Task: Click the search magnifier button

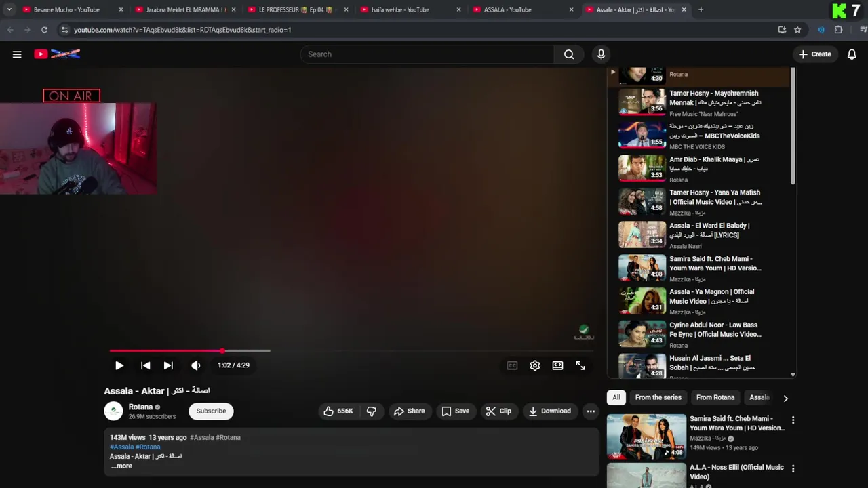Action: 569,54
